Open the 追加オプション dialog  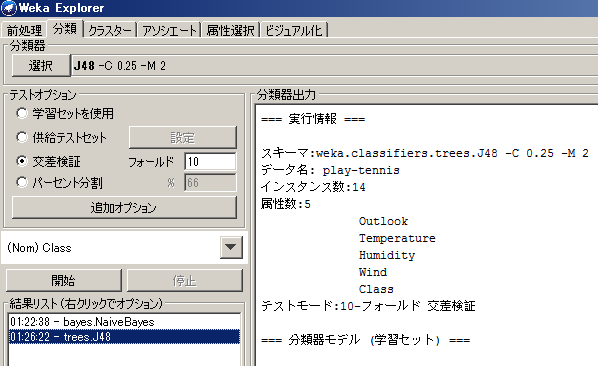pos(124,207)
